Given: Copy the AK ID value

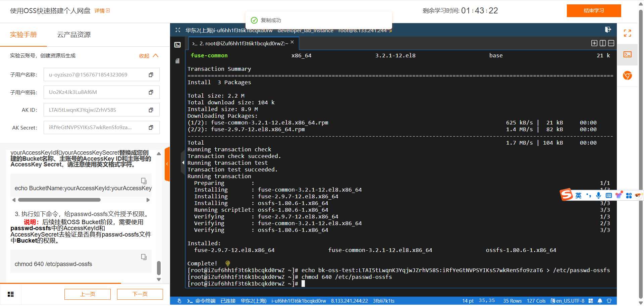Looking at the screenshot, I should (x=151, y=110).
